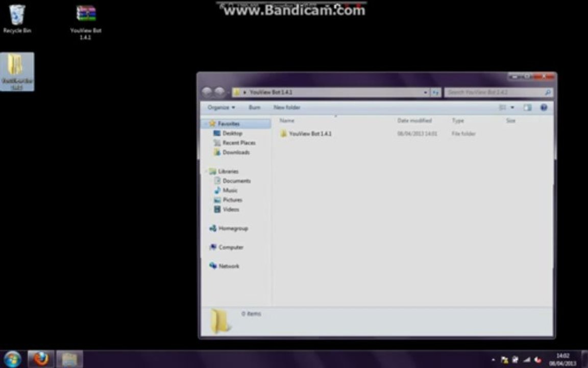
Task: Select Favorites in the navigation pane
Action: [x=228, y=124]
